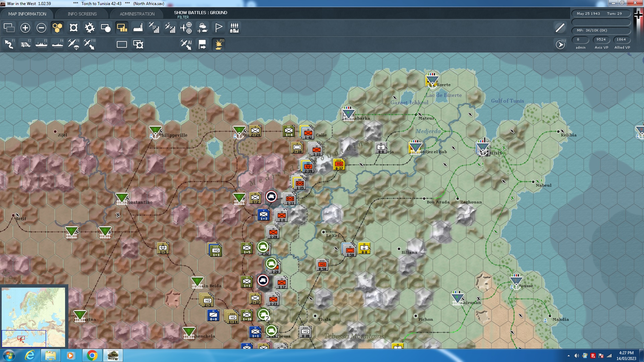Toggle the hex grid display button
Viewport: 644px width, 362px height.
point(57,28)
